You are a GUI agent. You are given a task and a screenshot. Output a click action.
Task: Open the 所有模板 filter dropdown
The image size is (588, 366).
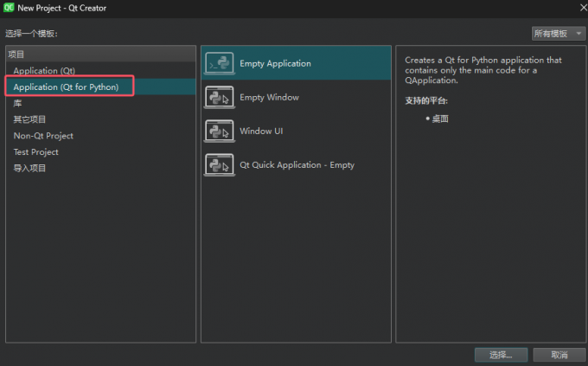[556, 33]
